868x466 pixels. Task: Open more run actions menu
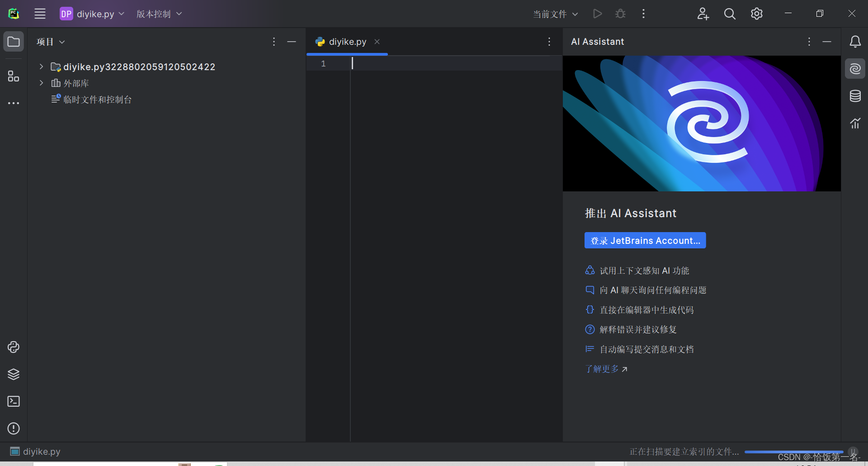point(643,14)
